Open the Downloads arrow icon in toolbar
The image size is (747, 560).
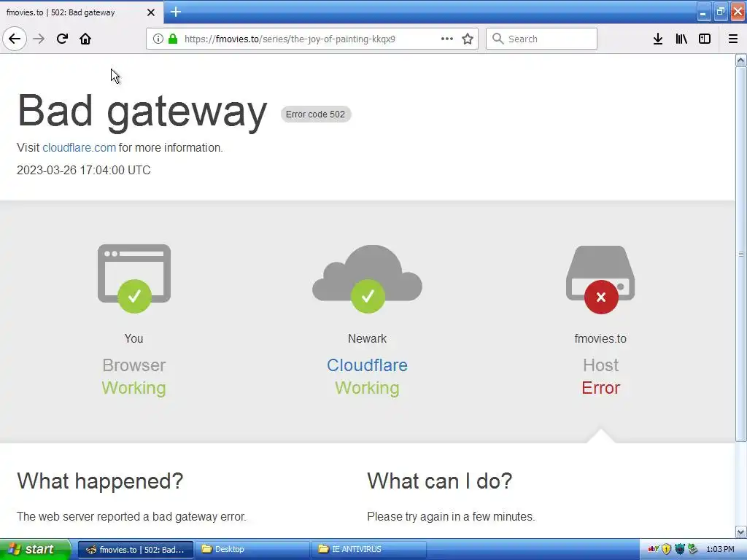pos(657,39)
